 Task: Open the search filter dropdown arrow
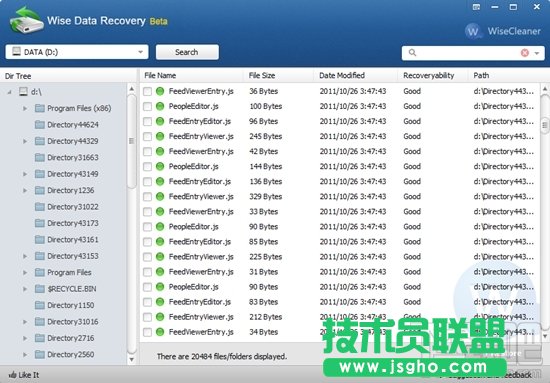pos(537,53)
